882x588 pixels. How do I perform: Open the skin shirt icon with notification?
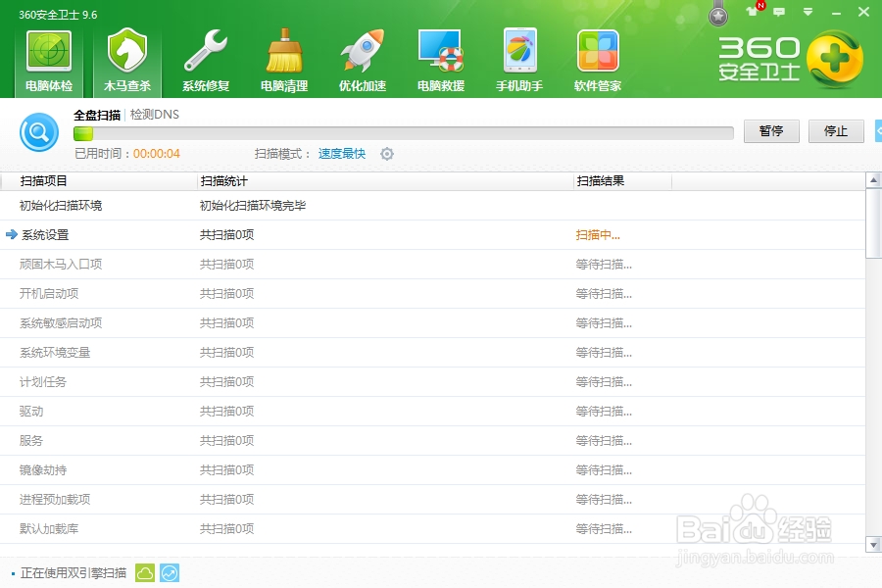755,10
